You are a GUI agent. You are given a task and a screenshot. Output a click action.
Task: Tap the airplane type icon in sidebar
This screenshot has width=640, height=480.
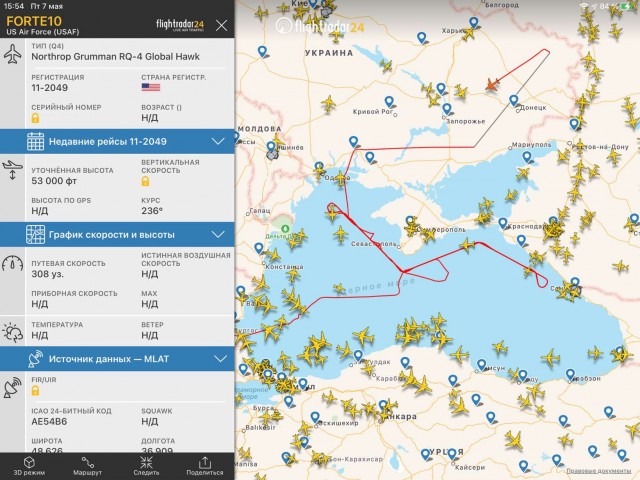pyautogui.click(x=13, y=54)
